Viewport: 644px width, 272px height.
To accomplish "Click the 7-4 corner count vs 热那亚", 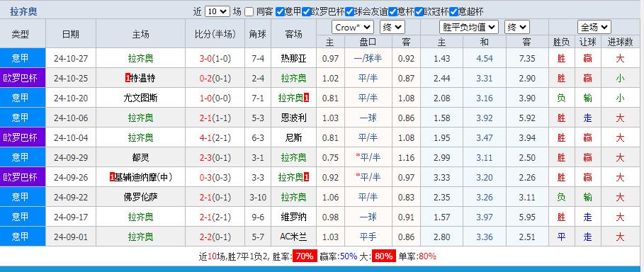I will (x=258, y=58).
